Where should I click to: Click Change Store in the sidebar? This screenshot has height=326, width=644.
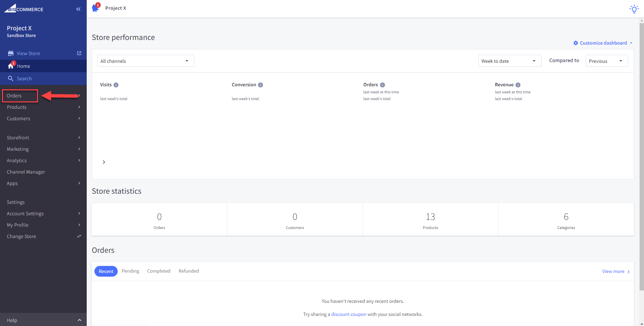pyautogui.click(x=21, y=236)
